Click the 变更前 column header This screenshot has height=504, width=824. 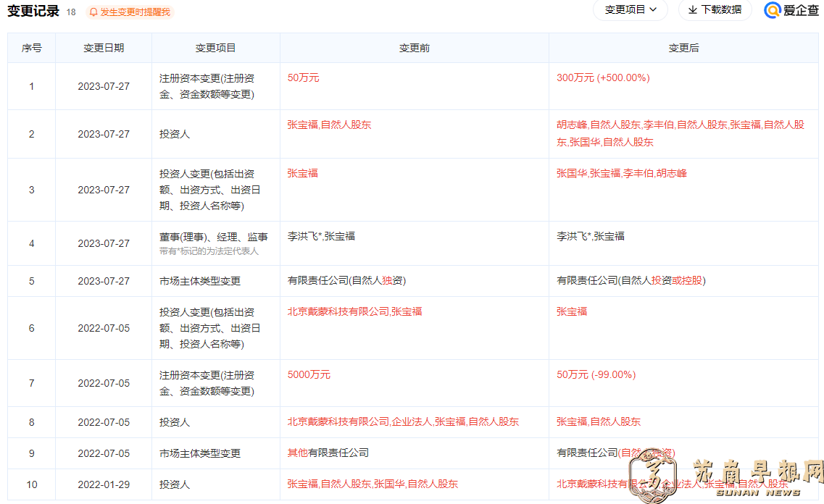[x=414, y=48]
